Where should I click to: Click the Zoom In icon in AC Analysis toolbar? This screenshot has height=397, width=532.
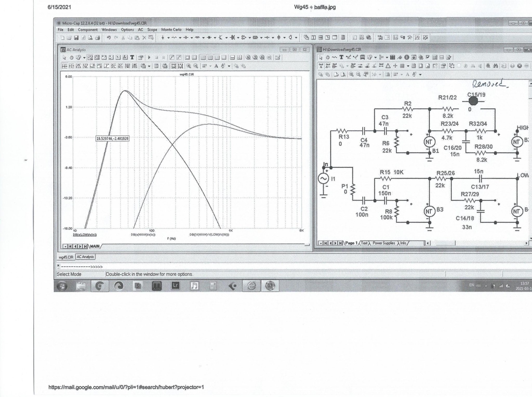coord(189,66)
